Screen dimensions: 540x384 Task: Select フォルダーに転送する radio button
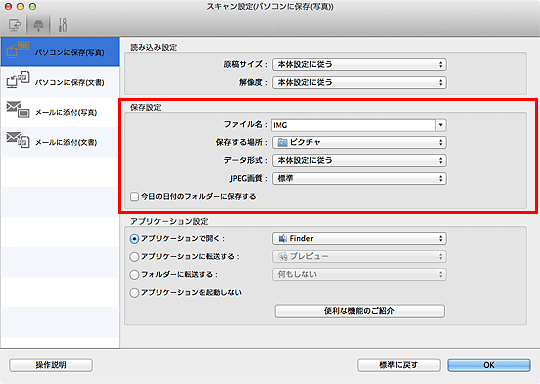tap(134, 274)
